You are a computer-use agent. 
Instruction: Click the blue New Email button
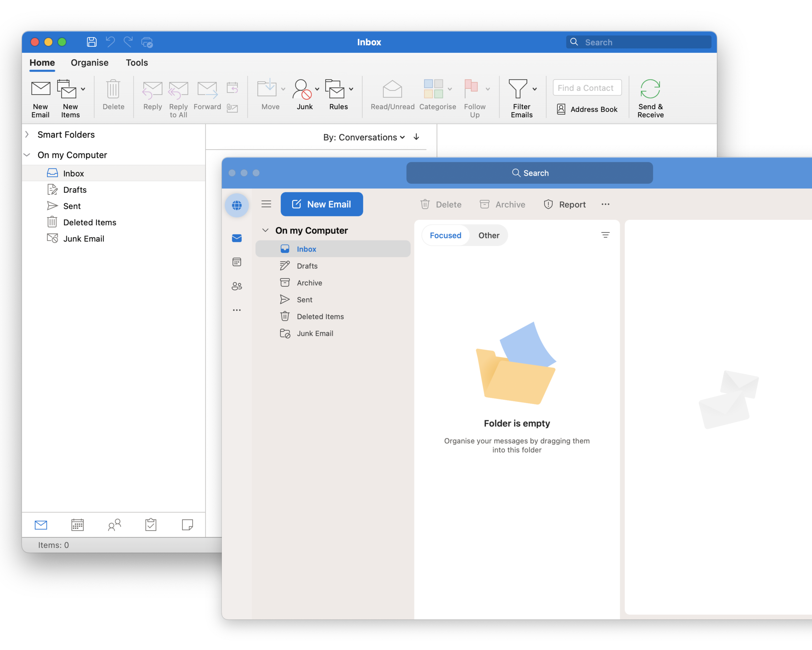coord(321,204)
